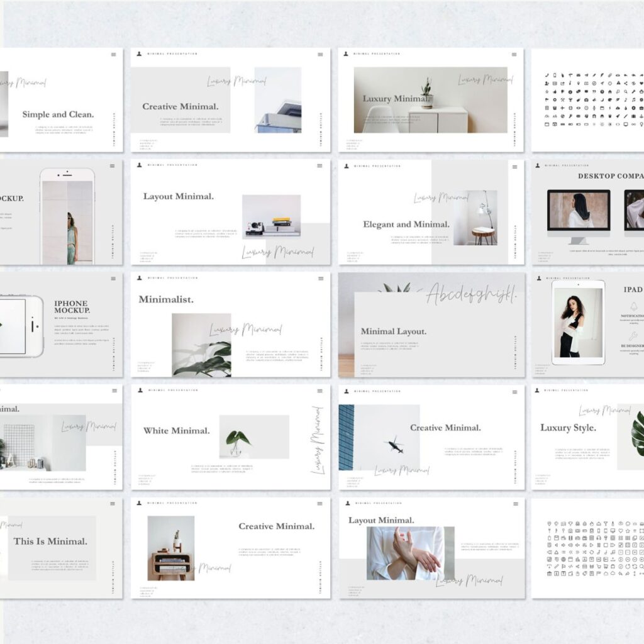The width and height of the screenshot is (644, 644).
Task: Click the person icon in the Minimal Presentation header
Action: 137,55
